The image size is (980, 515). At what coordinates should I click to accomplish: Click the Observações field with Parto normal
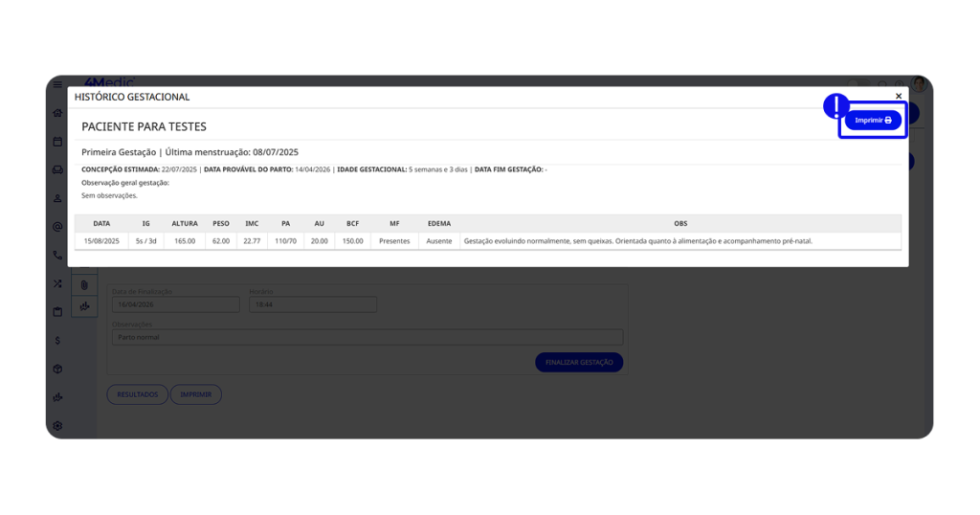coord(367,337)
